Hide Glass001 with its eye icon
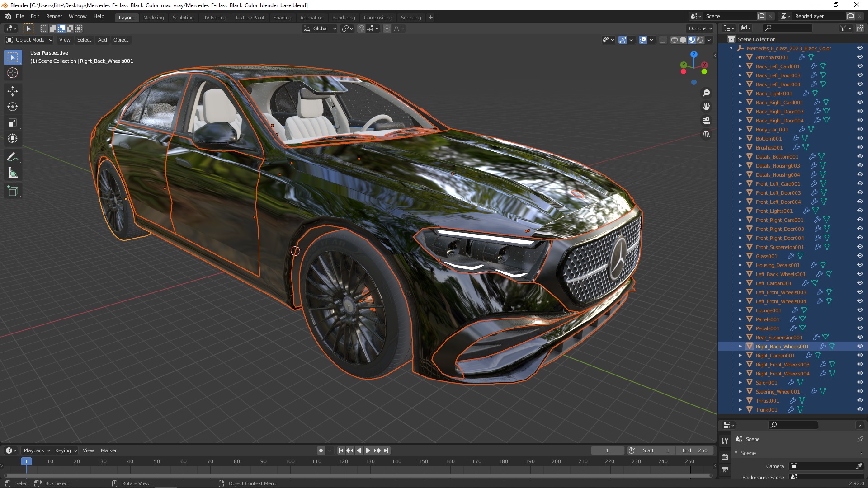 860,256
